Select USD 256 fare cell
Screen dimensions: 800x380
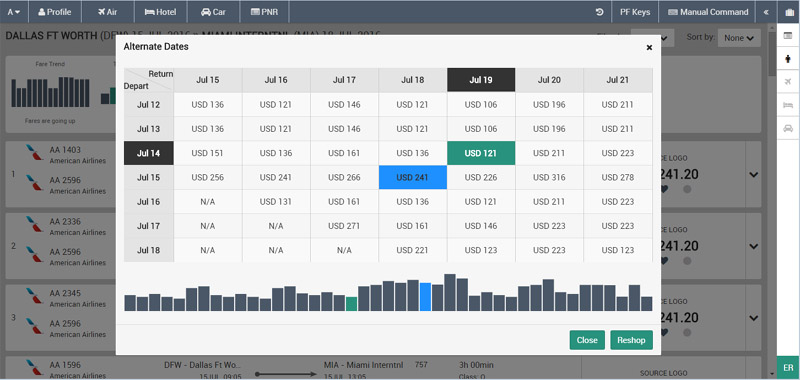208,178
